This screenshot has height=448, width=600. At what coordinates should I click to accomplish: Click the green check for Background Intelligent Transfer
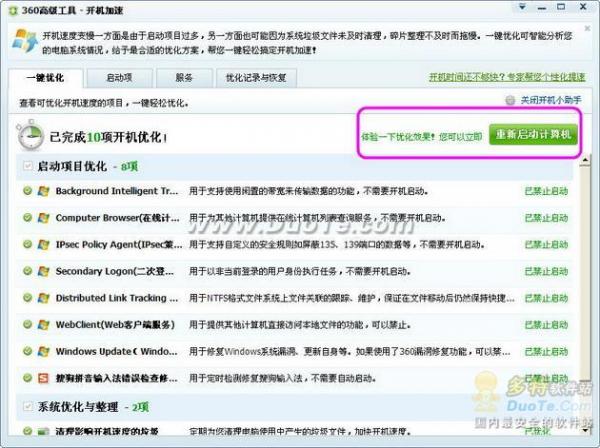point(27,191)
